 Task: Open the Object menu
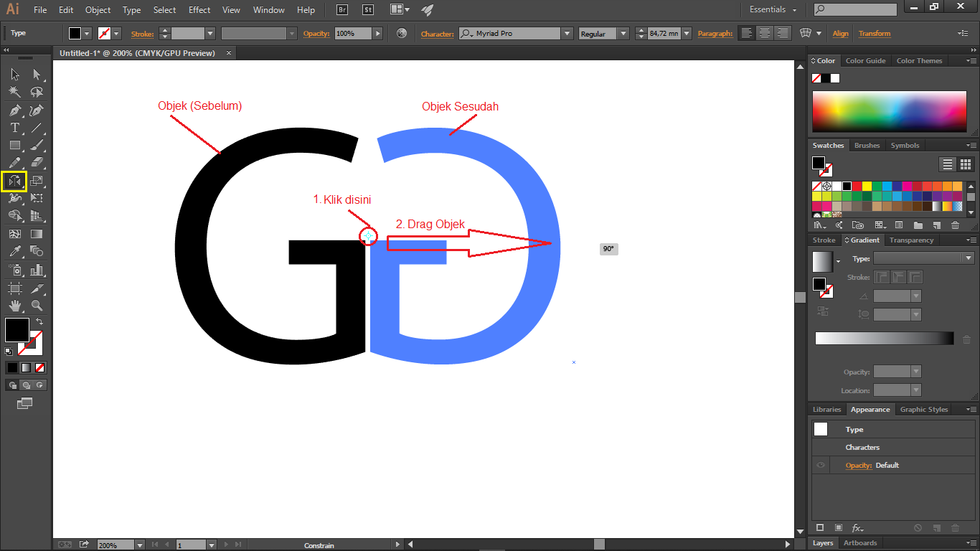pos(98,10)
